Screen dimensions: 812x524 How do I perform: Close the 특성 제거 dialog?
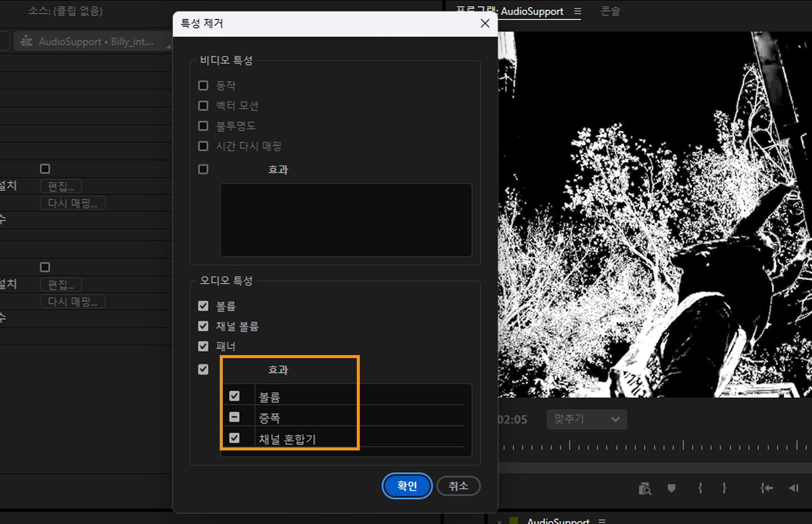(x=485, y=23)
